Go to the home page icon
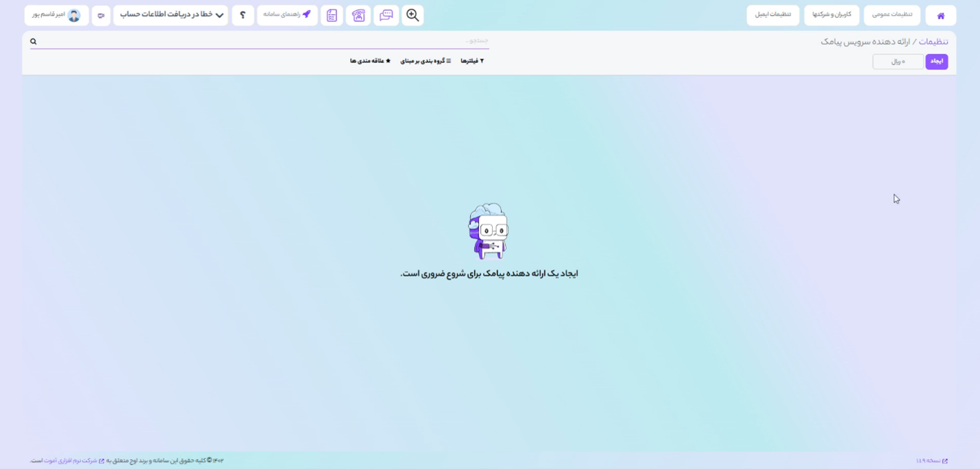This screenshot has width=980, height=469. click(940, 16)
